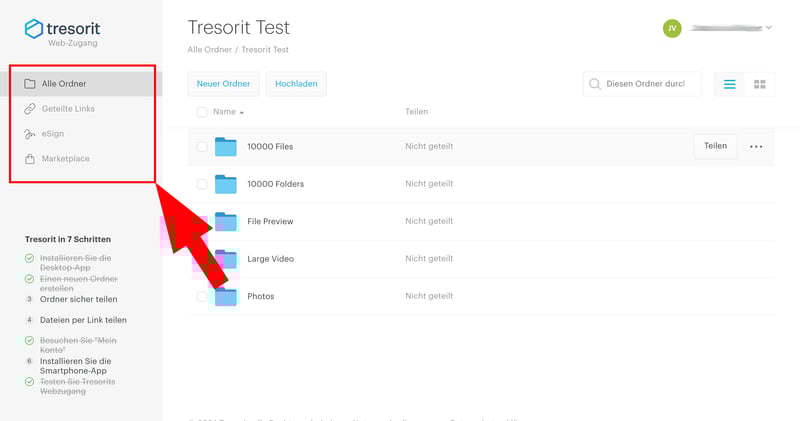Check the 10000 Folders row checkbox

(202, 184)
